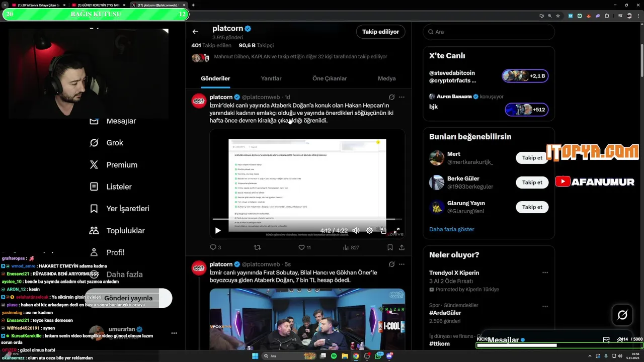Toggle picture-in-picture on the video
Image resolution: width=644 pixels, height=362 pixels.
383,231
